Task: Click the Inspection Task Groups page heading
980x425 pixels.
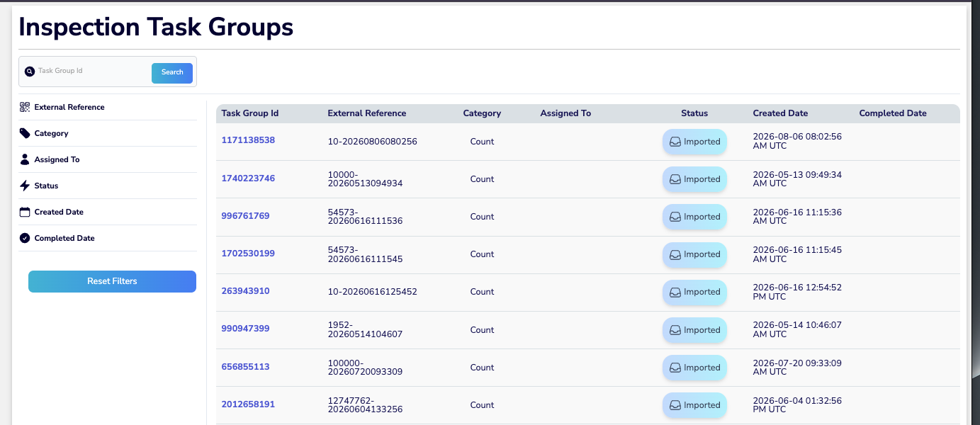Action: 156,27
